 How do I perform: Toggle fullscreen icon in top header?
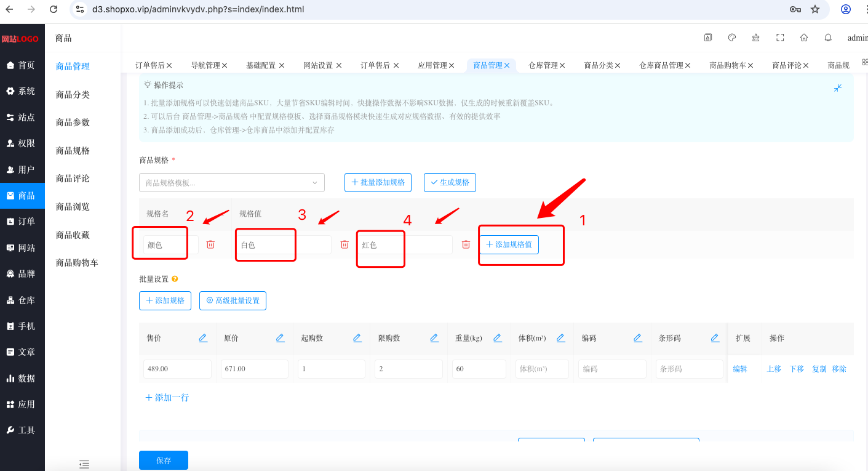click(780, 38)
